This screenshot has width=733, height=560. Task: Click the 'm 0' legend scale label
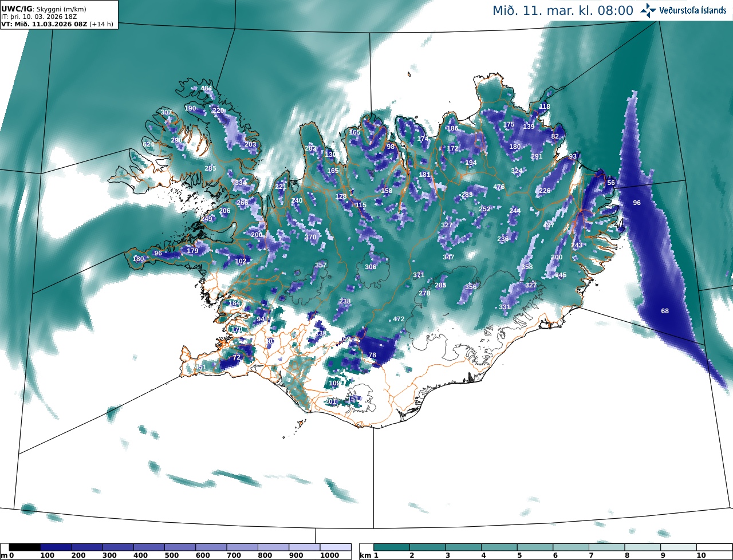click(8, 555)
